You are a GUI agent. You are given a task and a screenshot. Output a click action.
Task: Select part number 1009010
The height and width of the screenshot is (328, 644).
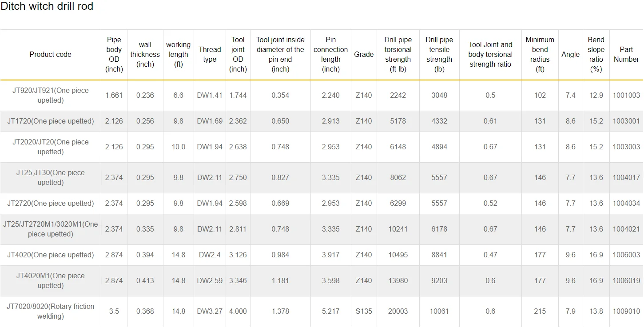point(626,311)
